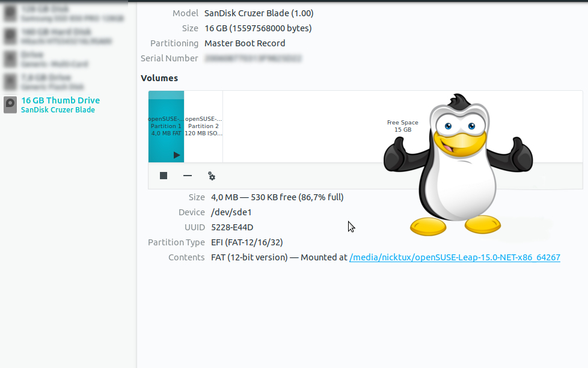
Task: Open the /media/nicktux/openSUSE-Leap mount point link
Action: point(455,257)
